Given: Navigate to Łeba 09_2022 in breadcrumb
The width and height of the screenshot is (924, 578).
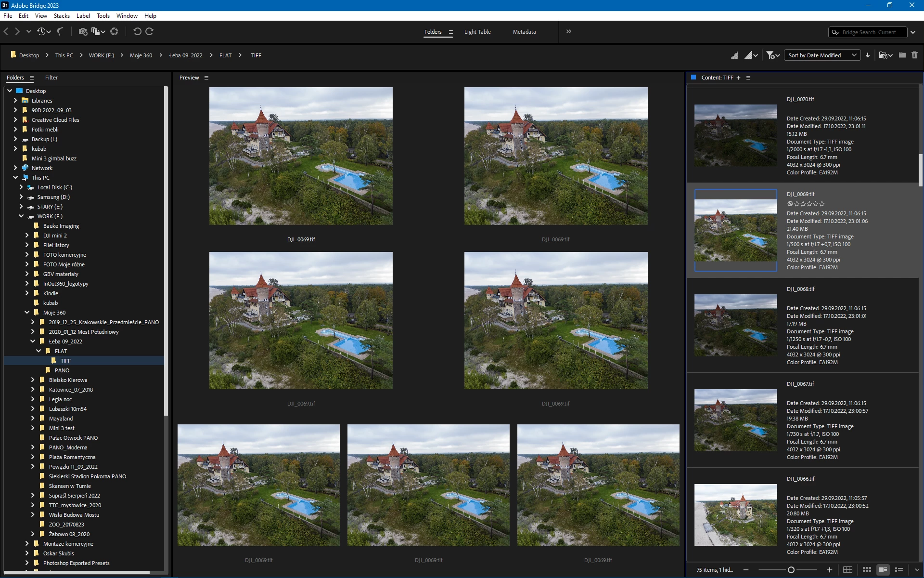Looking at the screenshot, I should coord(186,55).
